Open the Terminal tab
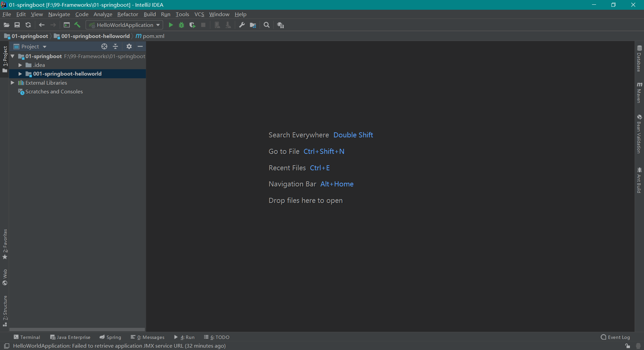Viewport: 644px width, 350px height. click(x=27, y=337)
